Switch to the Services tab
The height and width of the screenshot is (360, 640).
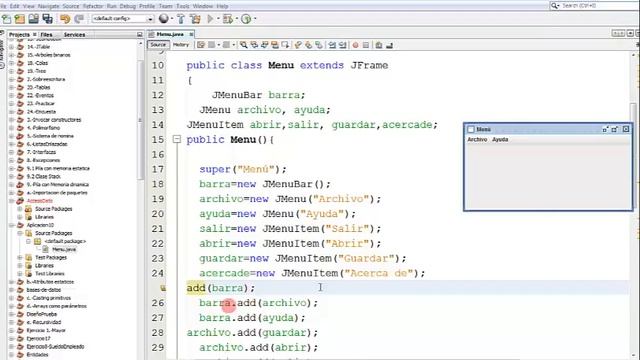74,35
